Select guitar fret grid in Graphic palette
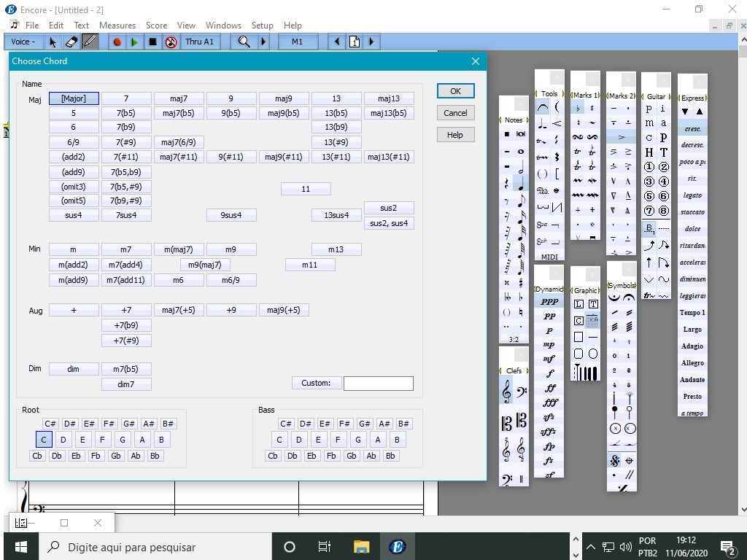The image size is (747, 560). click(592, 321)
